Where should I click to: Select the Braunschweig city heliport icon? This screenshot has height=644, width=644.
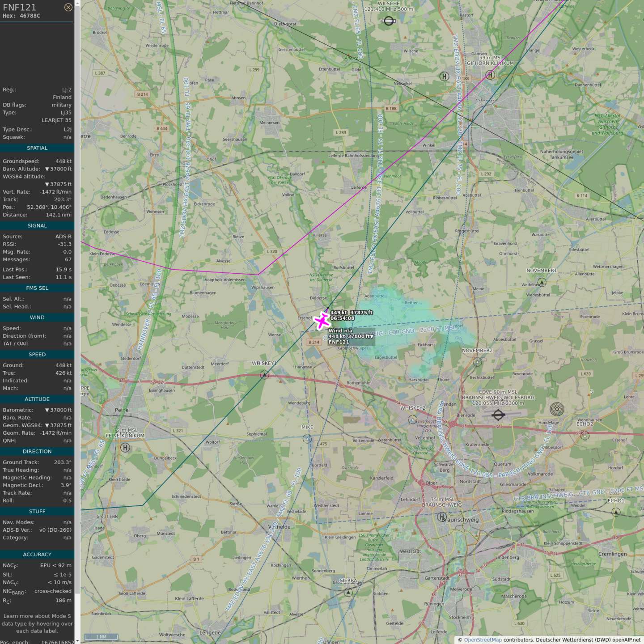click(x=441, y=517)
